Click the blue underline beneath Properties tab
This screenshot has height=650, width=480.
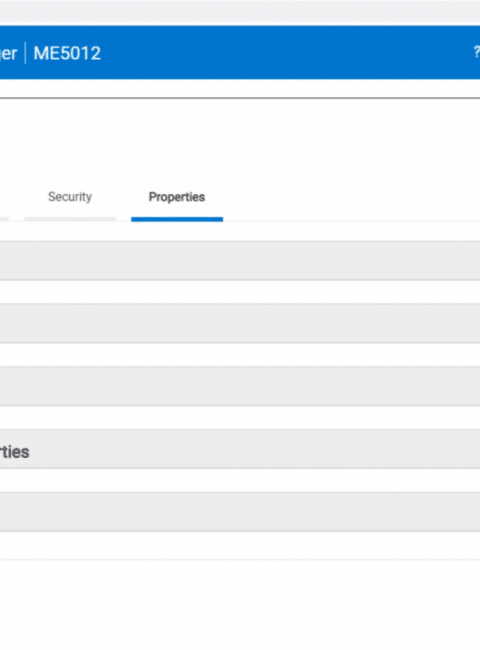[x=177, y=219]
